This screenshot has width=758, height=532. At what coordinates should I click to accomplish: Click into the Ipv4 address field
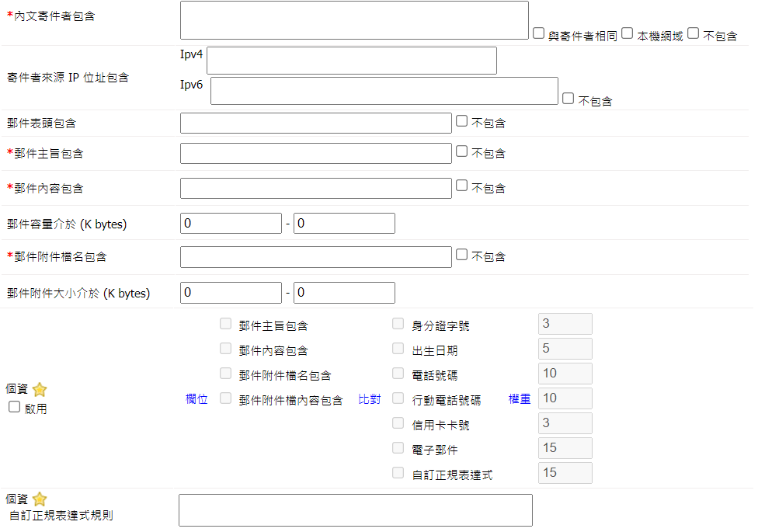click(351, 61)
